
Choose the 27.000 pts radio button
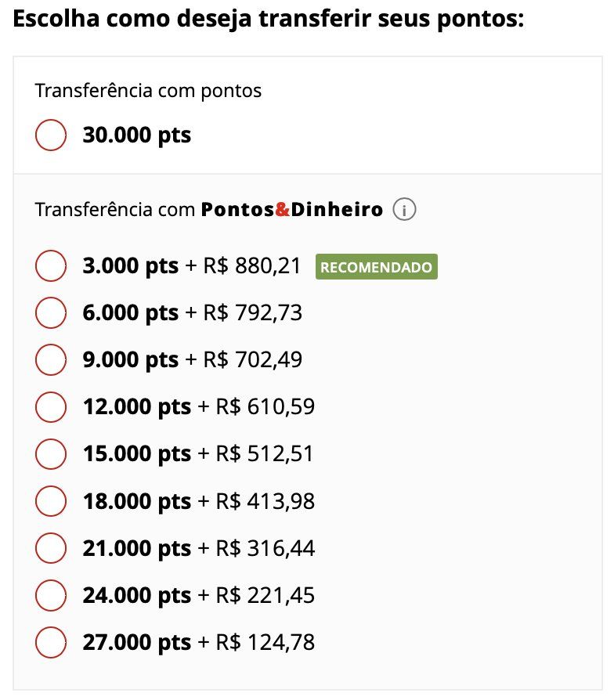(x=51, y=642)
